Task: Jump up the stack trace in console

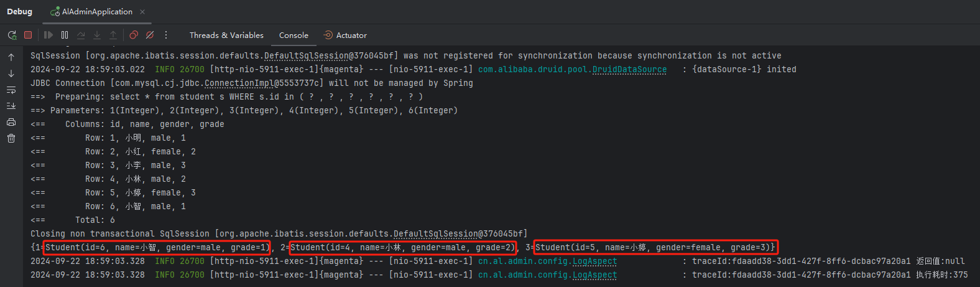Action: click(x=11, y=57)
